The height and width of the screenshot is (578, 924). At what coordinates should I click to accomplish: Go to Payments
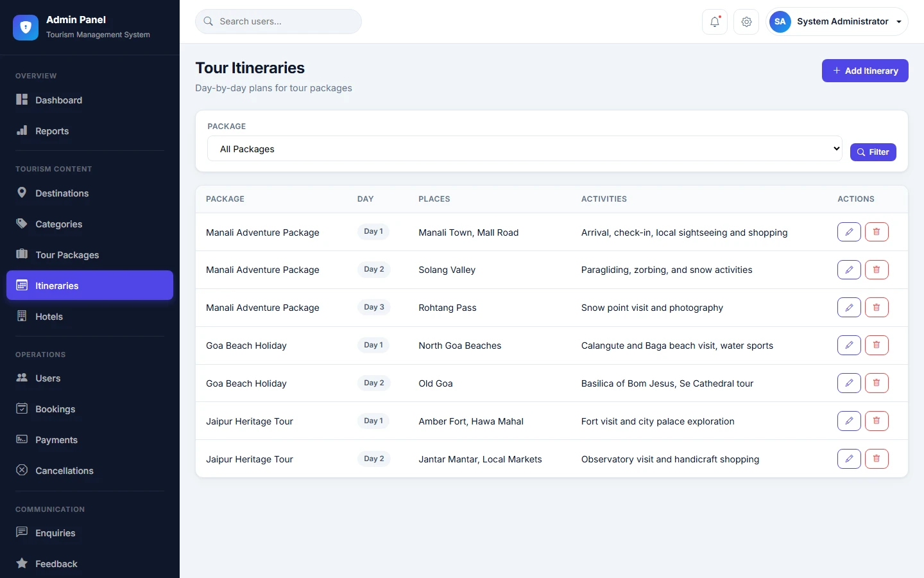(x=90, y=440)
